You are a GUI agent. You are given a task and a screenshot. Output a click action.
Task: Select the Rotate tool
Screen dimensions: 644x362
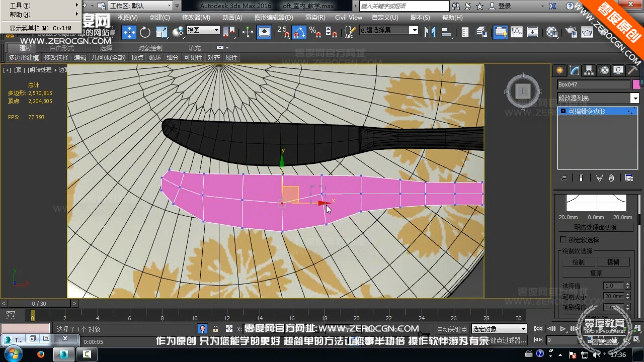145,32
